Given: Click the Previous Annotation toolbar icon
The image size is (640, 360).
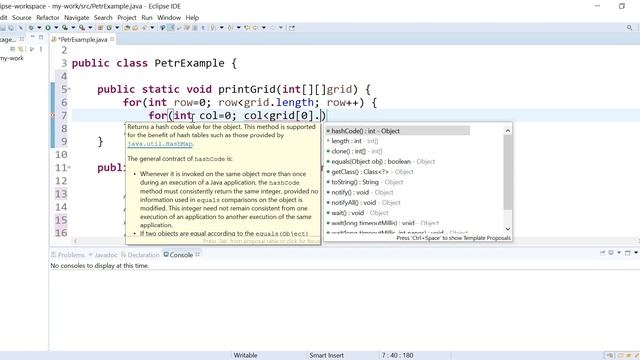Looking at the screenshot, I should [x=230, y=28].
